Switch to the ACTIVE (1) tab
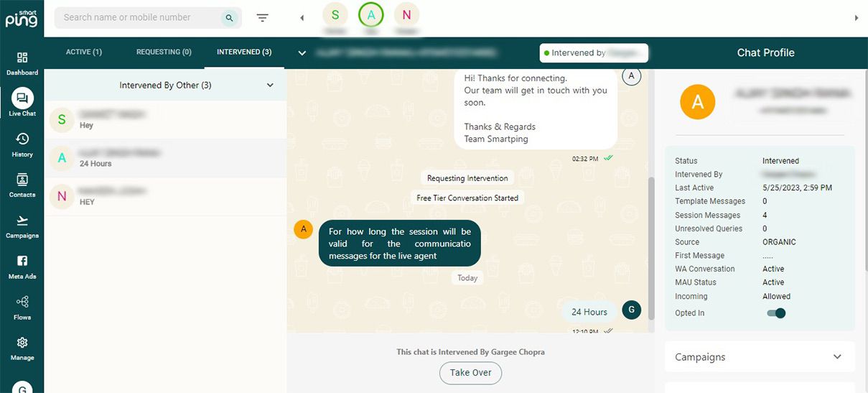868x393 pixels. [x=84, y=52]
